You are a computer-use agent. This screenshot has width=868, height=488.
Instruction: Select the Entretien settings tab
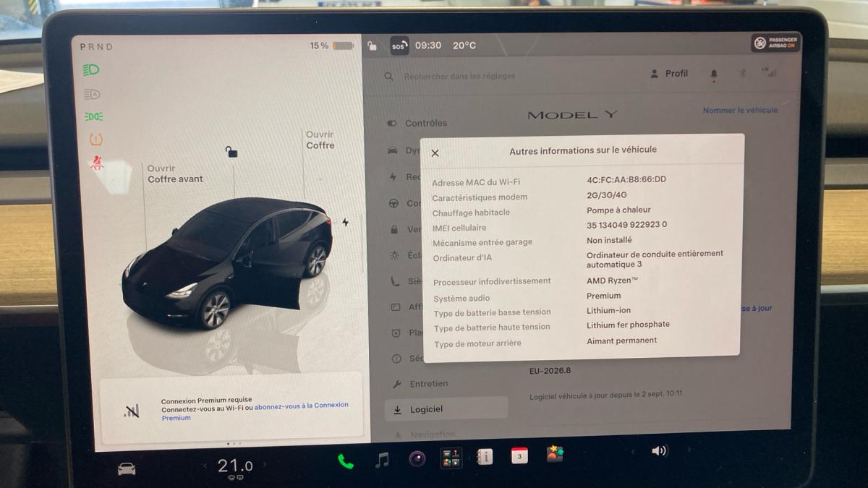pyautogui.click(x=421, y=384)
